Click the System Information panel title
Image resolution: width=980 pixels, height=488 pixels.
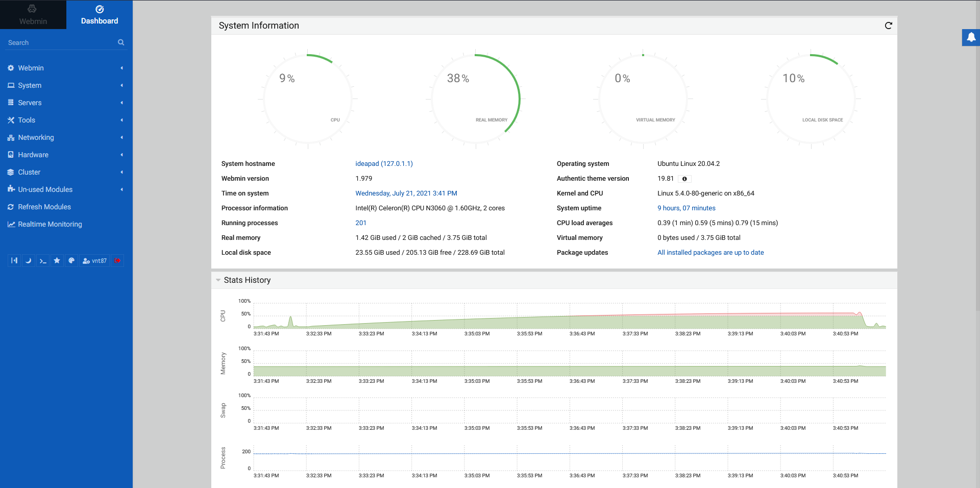(x=259, y=26)
